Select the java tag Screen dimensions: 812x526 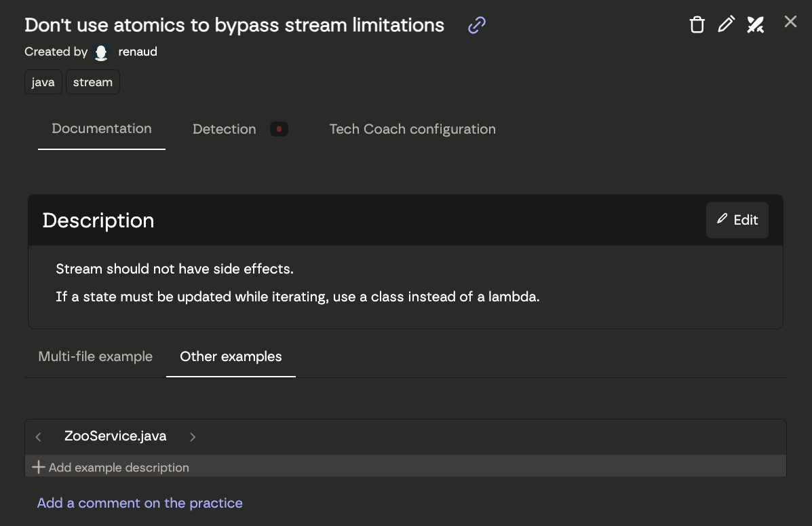[x=43, y=82]
